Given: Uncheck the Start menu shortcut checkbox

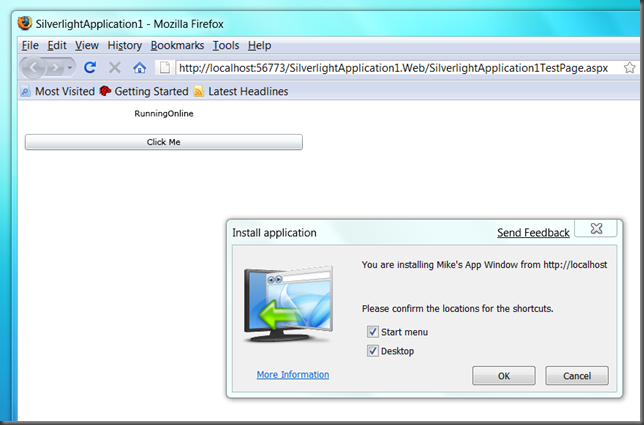Looking at the screenshot, I should (373, 332).
